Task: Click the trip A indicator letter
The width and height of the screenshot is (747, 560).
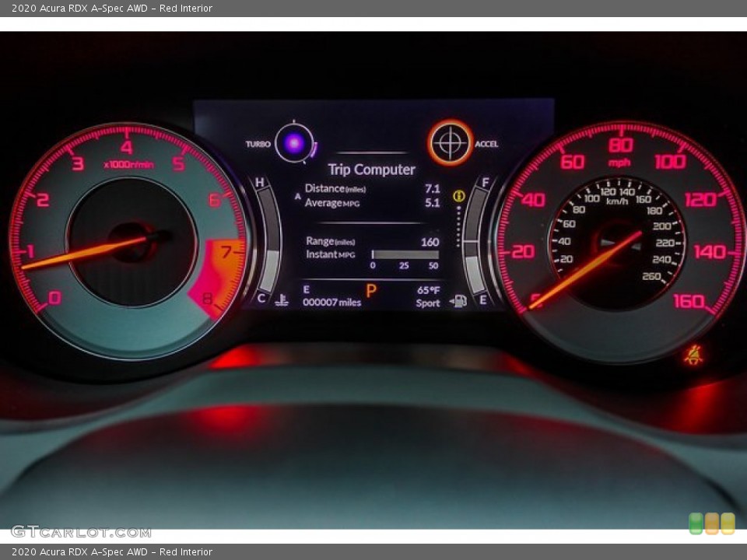Action: tap(298, 196)
